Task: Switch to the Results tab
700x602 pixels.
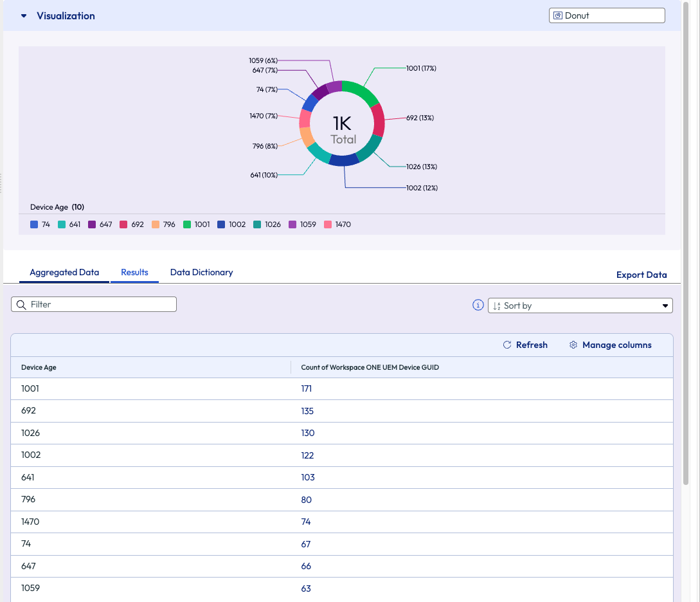Action: (x=134, y=273)
